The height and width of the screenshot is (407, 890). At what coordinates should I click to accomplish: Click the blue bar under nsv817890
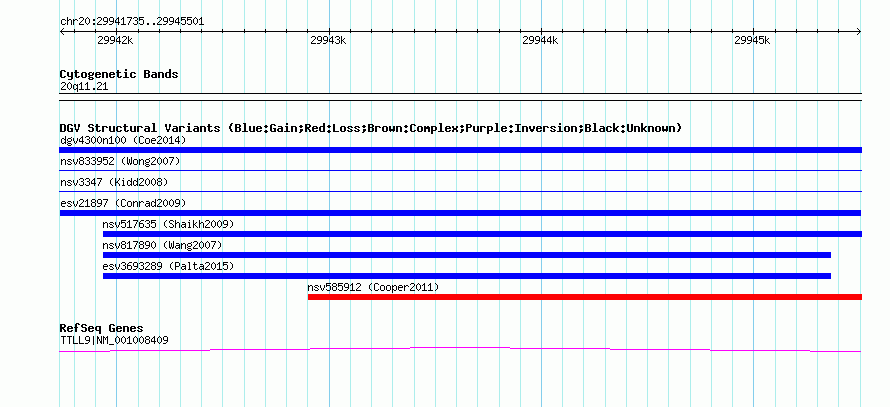point(467,255)
